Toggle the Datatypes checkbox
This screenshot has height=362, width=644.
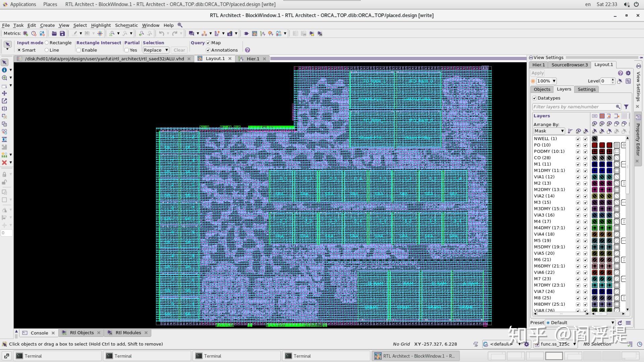coord(535,98)
